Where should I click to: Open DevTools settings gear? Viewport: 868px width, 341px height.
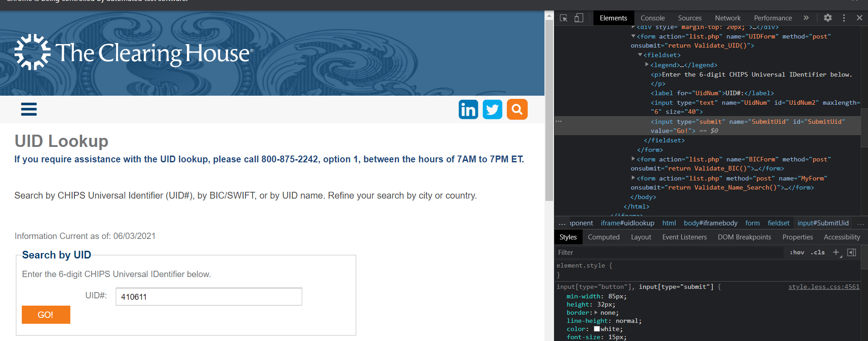click(x=828, y=18)
